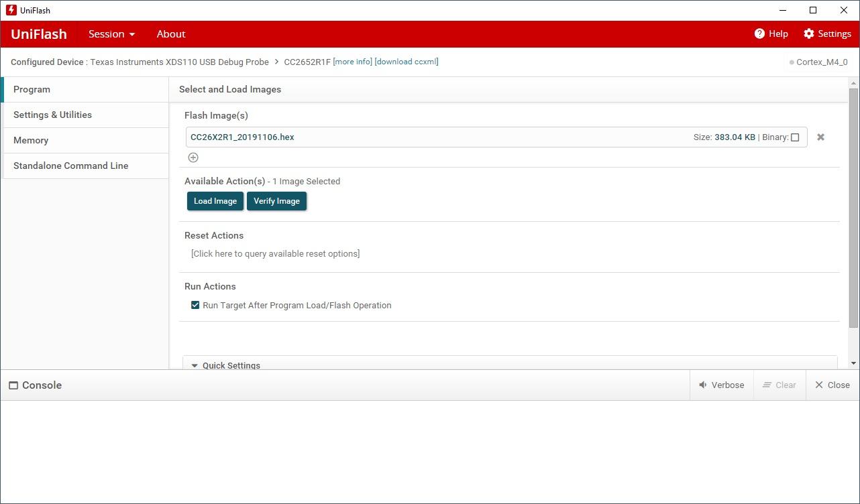This screenshot has width=860, height=504.
Task: Click the UniFlash brand title in header
Action: click(39, 34)
